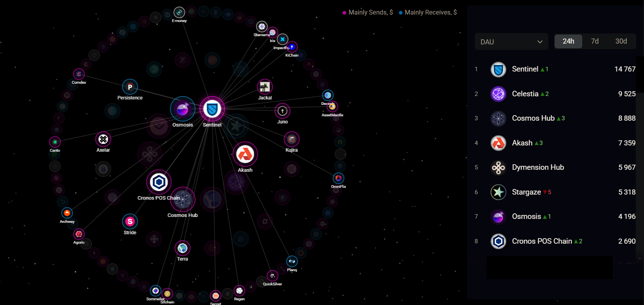The image size is (644, 305).
Task: Click the Osmosis node in the map
Action: pyautogui.click(x=183, y=109)
